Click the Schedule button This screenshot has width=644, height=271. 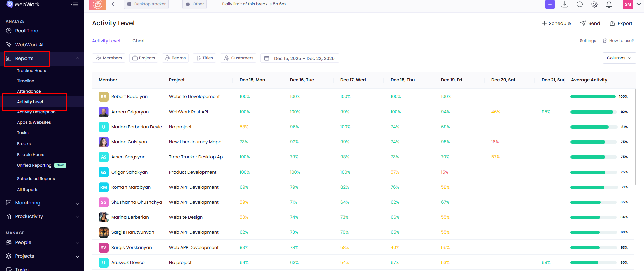pos(556,23)
